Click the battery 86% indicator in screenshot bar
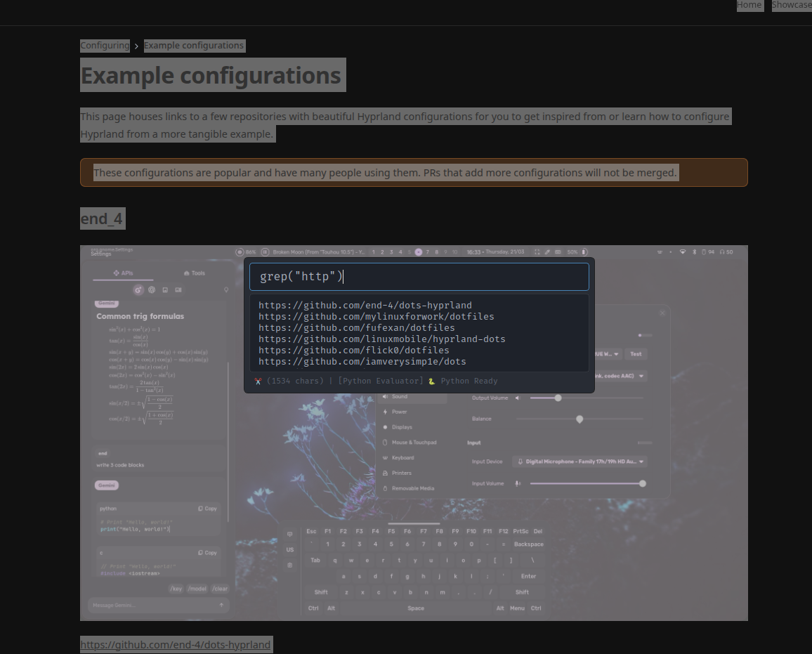This screenshot has height=654, width=812. coord(246,252)
